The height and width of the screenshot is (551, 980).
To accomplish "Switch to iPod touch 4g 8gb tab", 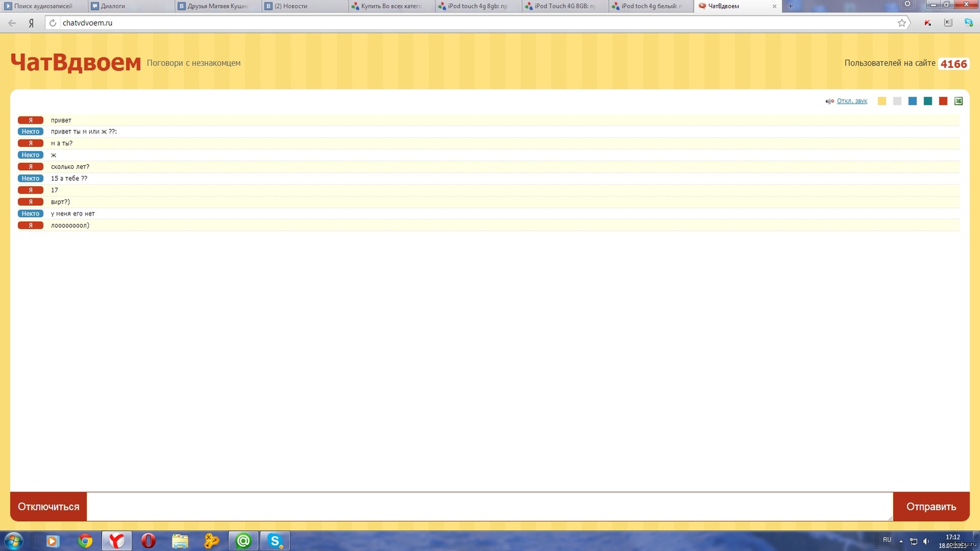I will [x=478, y=6].
